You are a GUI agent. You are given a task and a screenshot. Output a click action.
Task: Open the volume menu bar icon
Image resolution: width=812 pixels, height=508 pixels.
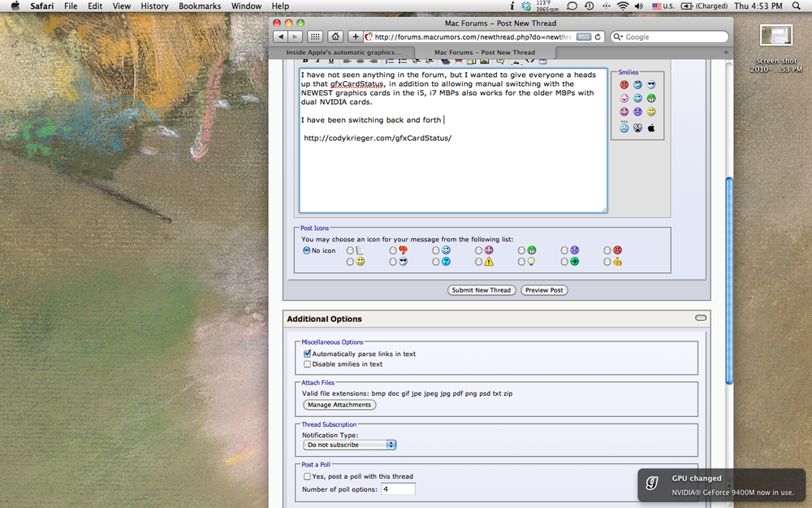tap(639, 7)
